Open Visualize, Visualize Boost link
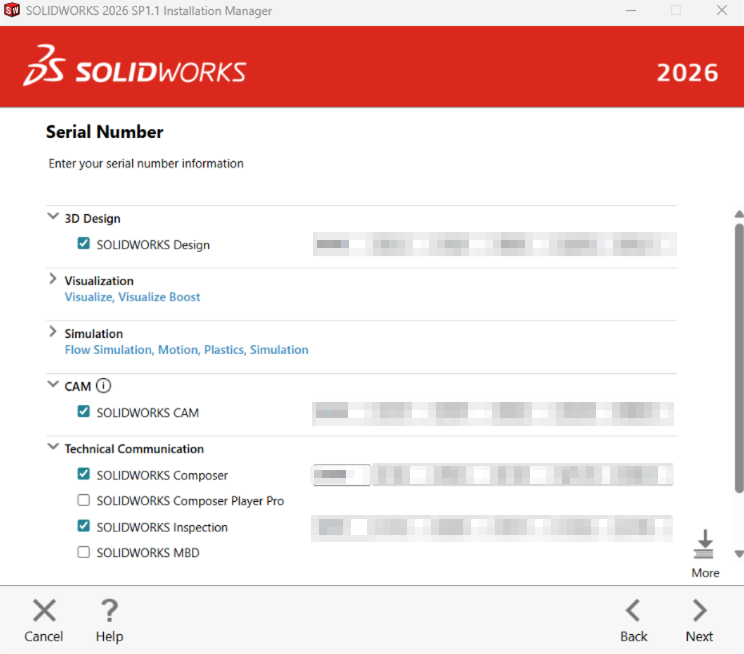Viewport: 744px width, 654px height. coord(132,297)
